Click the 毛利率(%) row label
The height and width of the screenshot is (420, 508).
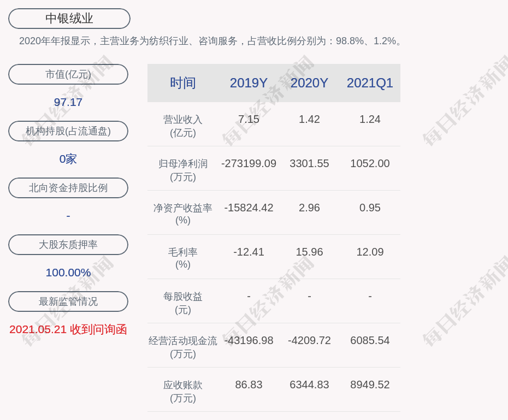click(x=183, y=258)
